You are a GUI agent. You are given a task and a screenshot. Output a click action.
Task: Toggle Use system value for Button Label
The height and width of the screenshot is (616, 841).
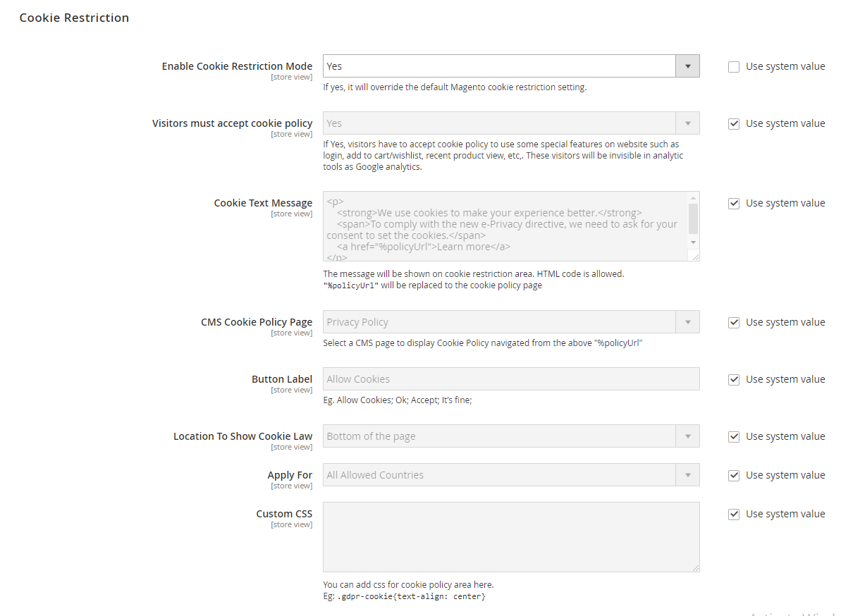[x=734, y=380]
